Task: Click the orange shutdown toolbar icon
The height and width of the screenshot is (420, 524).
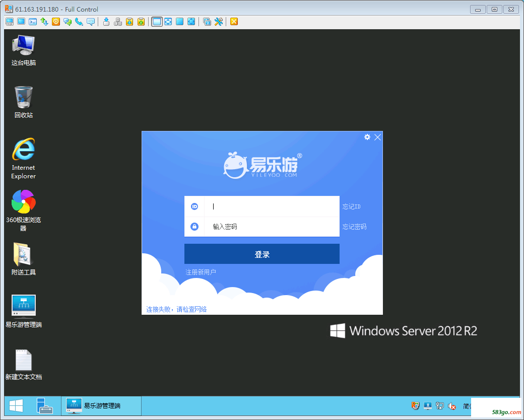Action: pos(56,22)
